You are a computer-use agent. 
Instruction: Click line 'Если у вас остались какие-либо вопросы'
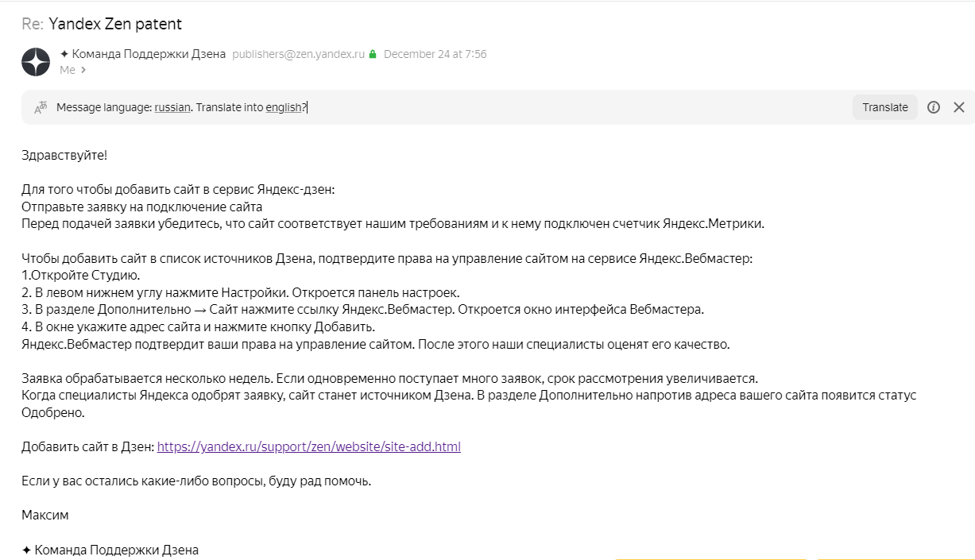click(196, 481)
